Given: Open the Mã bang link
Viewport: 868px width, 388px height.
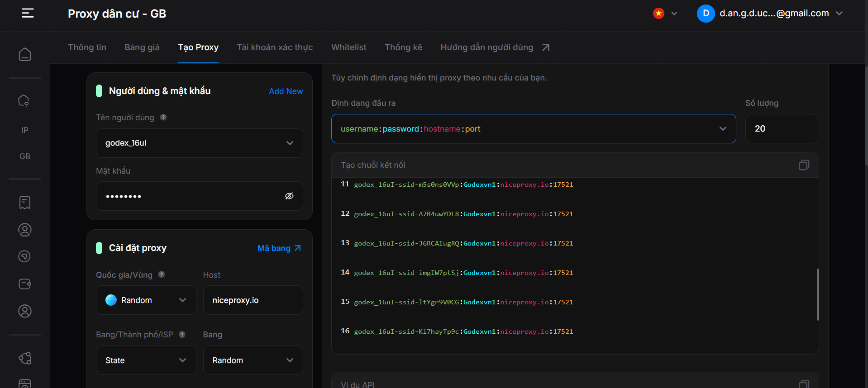Looking at the screenshot, I should (279, 248).
